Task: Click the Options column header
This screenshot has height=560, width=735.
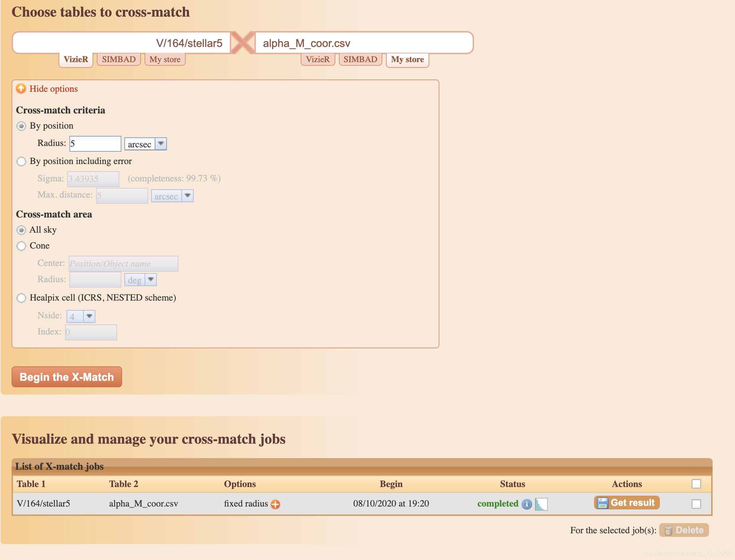Action: tap(240, 484)
